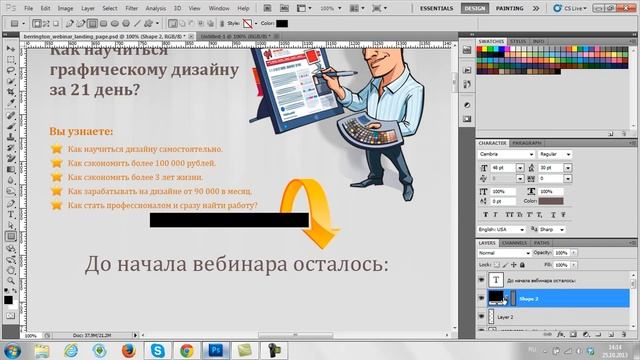This screenshot has height=360, width=640.
Task: Select the Brush tool
Action: (11, 126)
